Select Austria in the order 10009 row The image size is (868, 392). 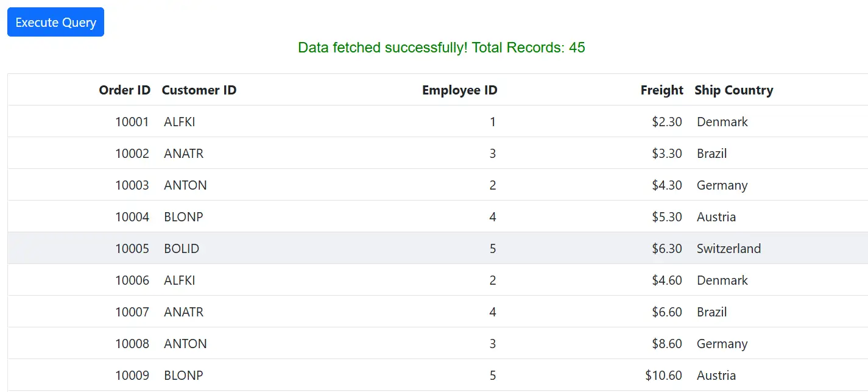click(716, 376)
